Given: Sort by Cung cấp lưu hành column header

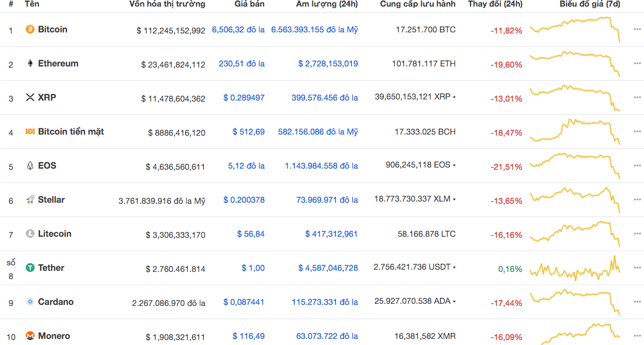Looking at the screenshot, I should point(418,4).
